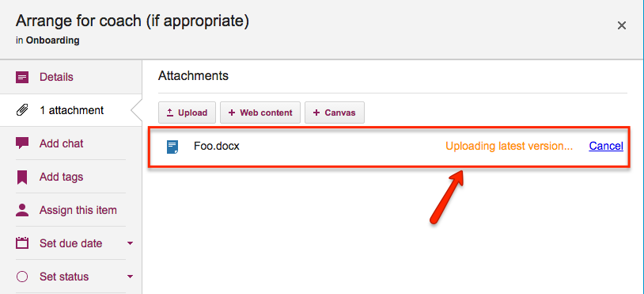Expand the Set due date dropdown arrow
Image resolution: width=644 pixels, height=294 pixels.
point(131,243)
